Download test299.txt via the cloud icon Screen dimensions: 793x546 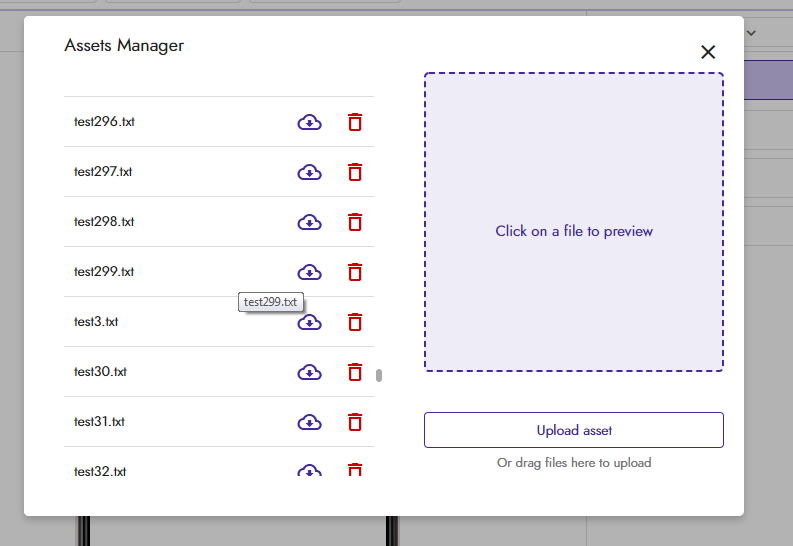click(x=309, y=272)
